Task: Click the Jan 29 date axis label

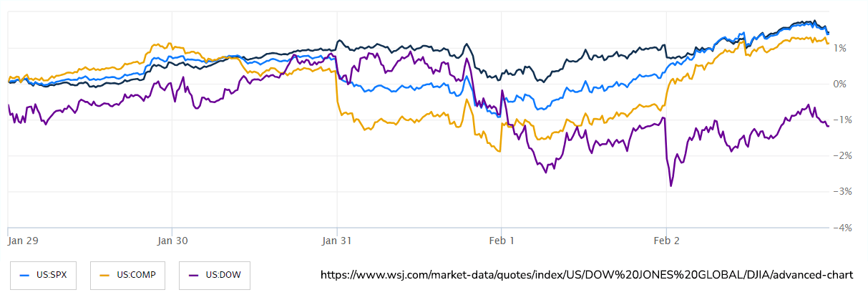Action: 23,241
